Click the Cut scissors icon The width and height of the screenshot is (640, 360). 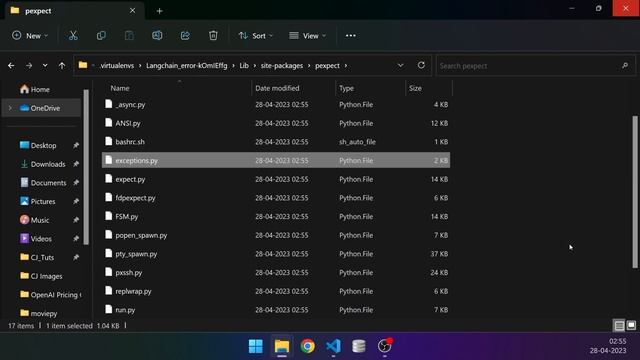pyautogui.click(x=73, y=36)
